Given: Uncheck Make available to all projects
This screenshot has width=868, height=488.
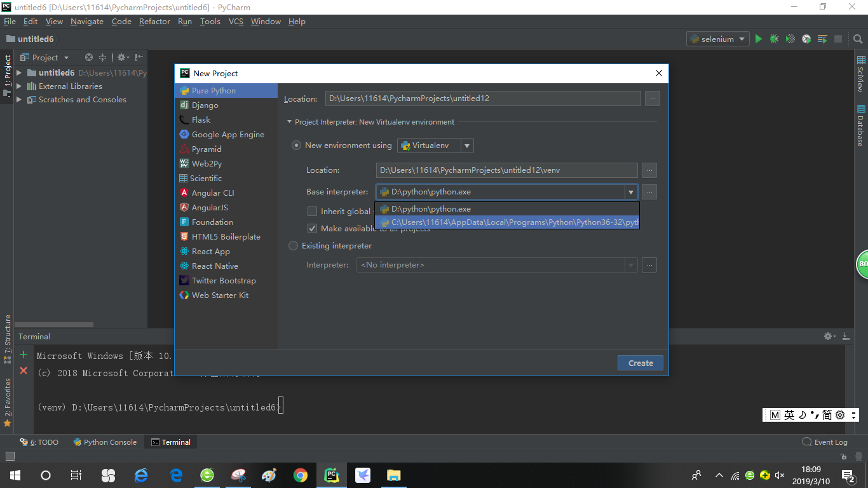Looking at the screenshot, I should click(x=312, y=229).
